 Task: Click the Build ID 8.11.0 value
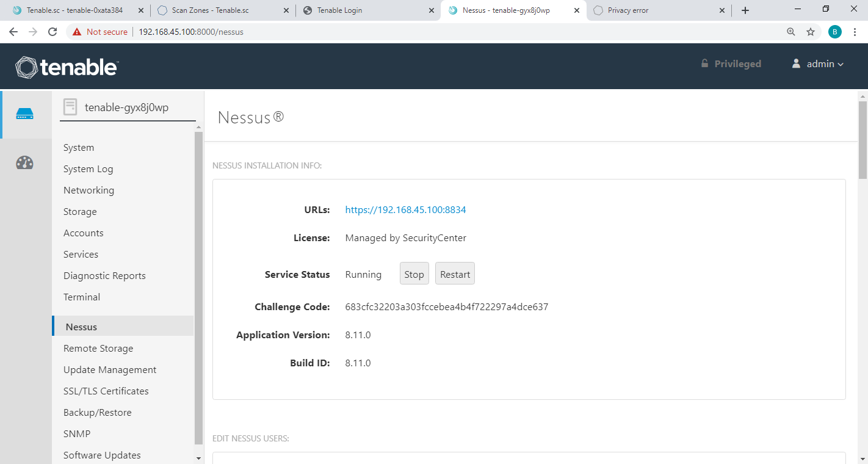(x=358, y=363)
